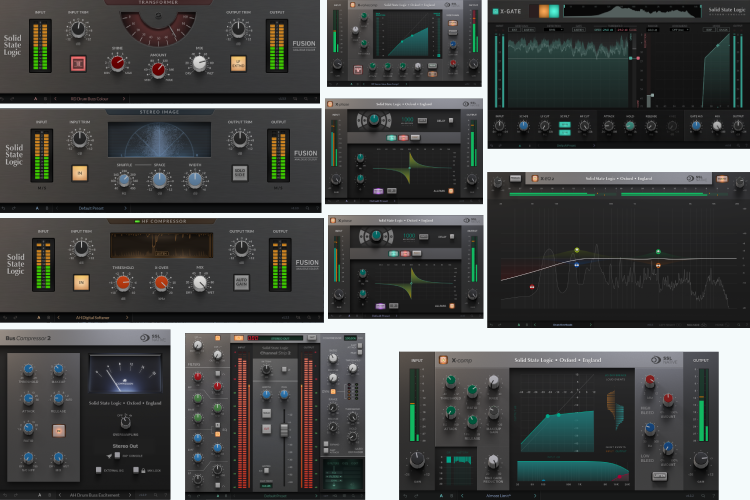Click the search icon in the Bus Compressor 2 footer
750x500 pixels.
(156, 495)
